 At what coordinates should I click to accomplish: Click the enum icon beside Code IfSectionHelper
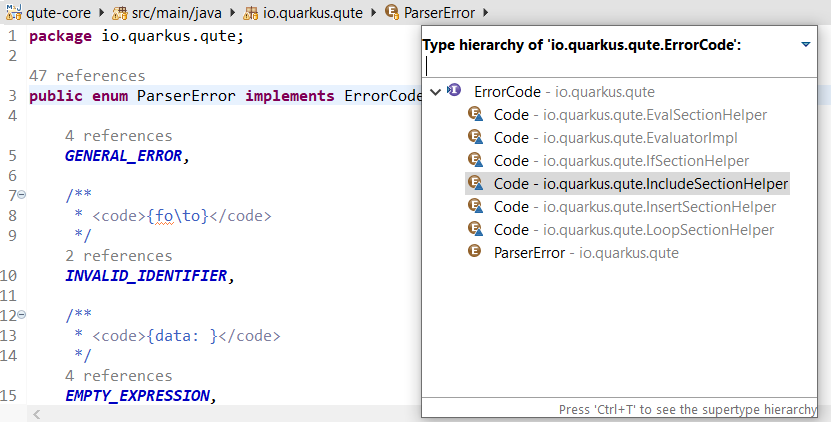click(x=475, y=160)
